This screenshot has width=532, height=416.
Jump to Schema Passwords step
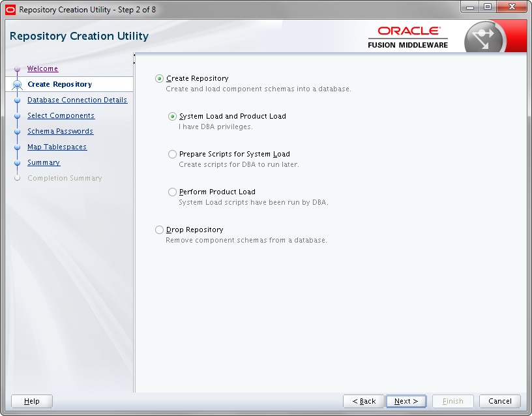coord(61,131)
